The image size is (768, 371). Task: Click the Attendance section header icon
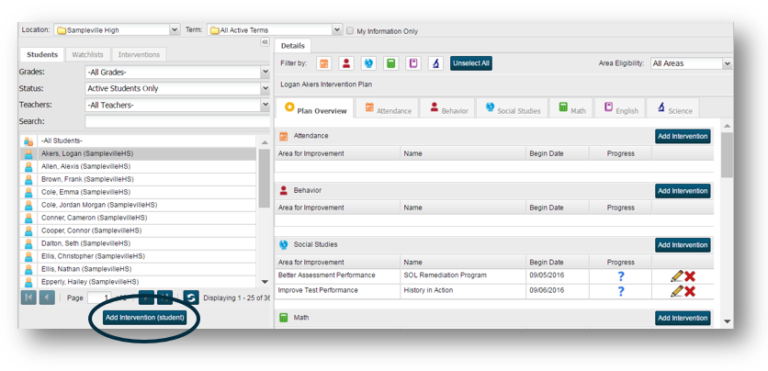point(284,136)
